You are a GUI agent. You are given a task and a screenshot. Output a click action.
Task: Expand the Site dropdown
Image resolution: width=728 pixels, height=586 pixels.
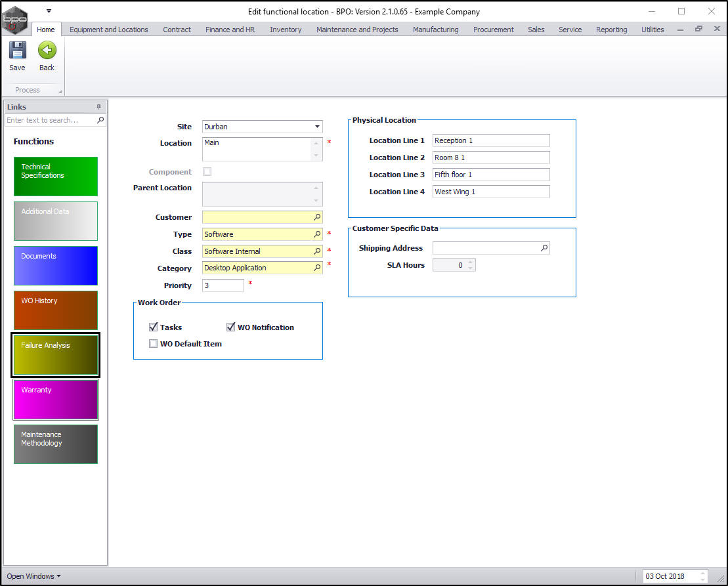tap(317, 127)
